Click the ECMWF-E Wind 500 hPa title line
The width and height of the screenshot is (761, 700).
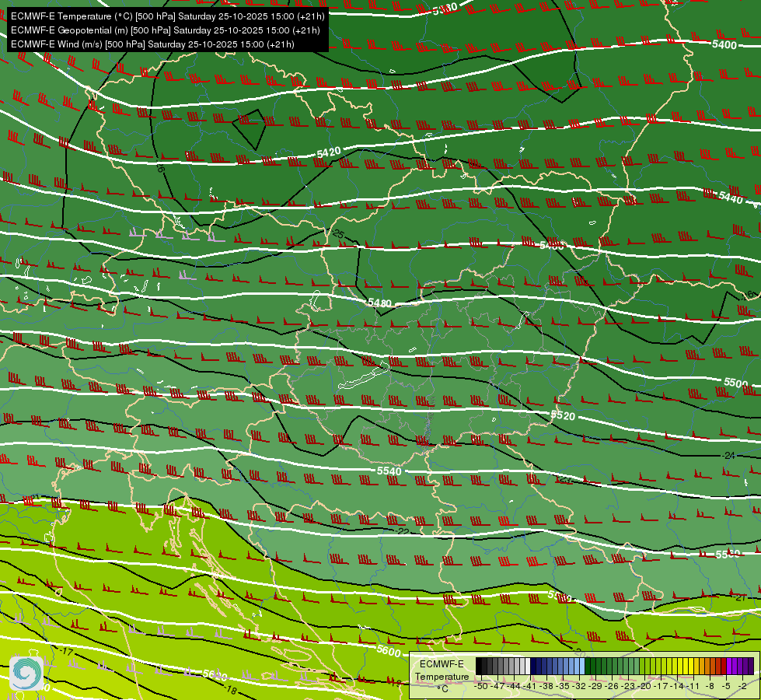[x=152, y=44]
